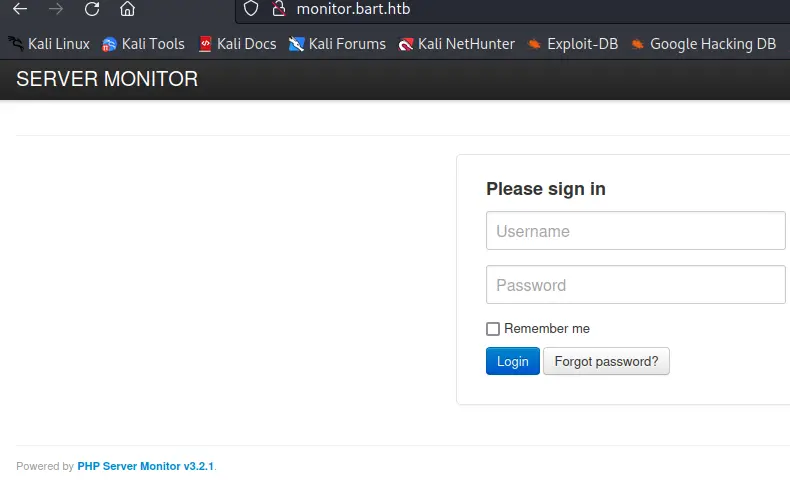Viewport: 790px width, 484px height.
Task: Open the Kali Linux bookmark
Action: [49, 44]
